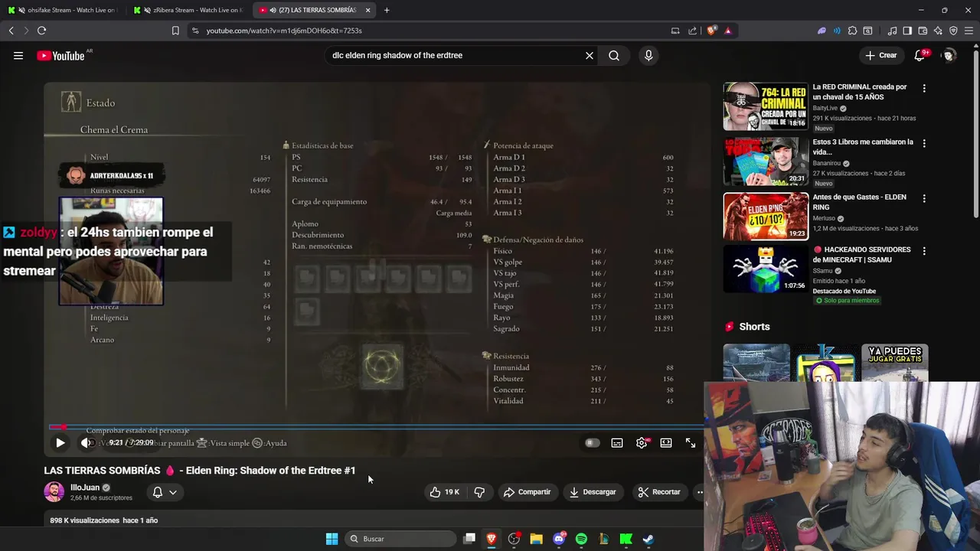This screenshot has width=980, height=551.
Task: Open Discord from the taskbar
Action: [x=559, y=539]
